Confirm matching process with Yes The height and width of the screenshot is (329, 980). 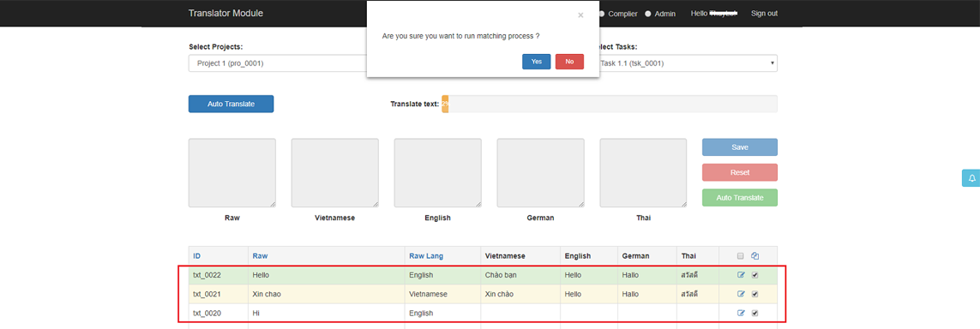pyautogui.click(x=536, y=61)
